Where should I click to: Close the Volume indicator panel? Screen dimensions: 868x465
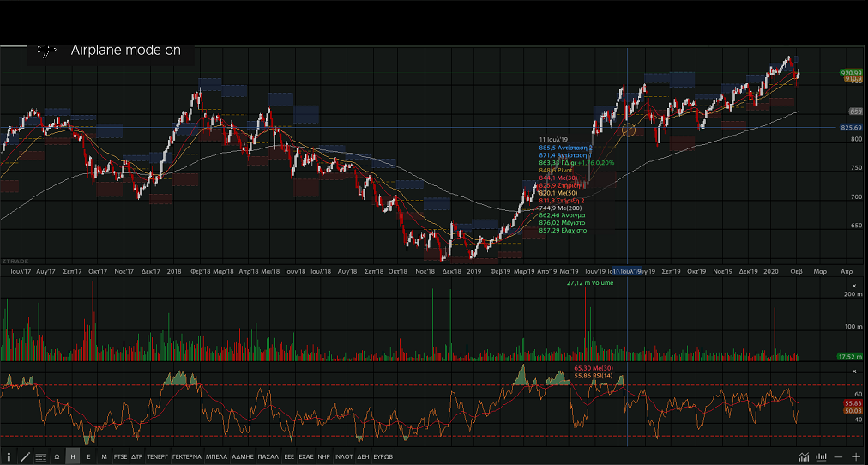(x=853, y=285)
